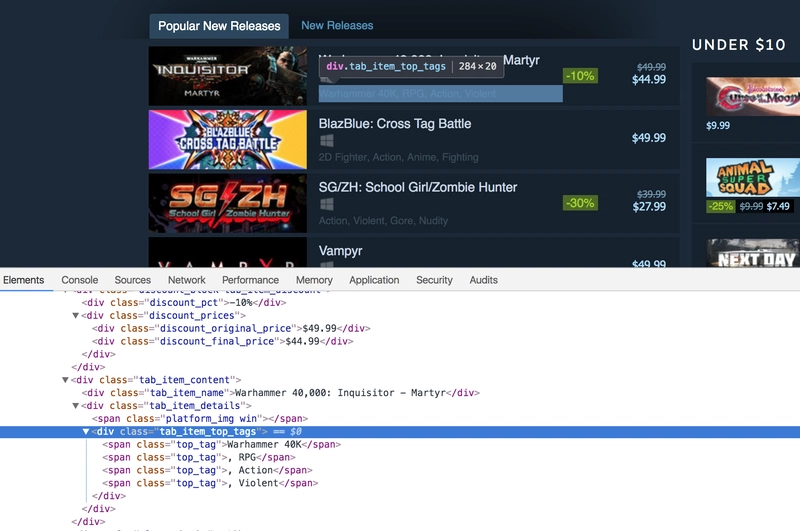Viewport: 800px width, 531px height.
Task: Click the $7.49 price for Animal Super Squad
Action: pos(778,206)
